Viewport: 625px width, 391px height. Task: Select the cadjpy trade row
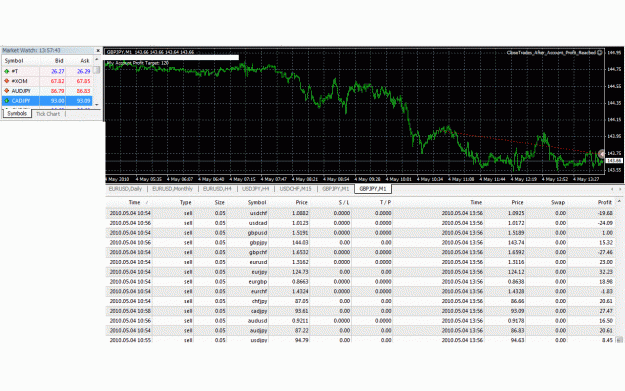(x=360, y=311)
